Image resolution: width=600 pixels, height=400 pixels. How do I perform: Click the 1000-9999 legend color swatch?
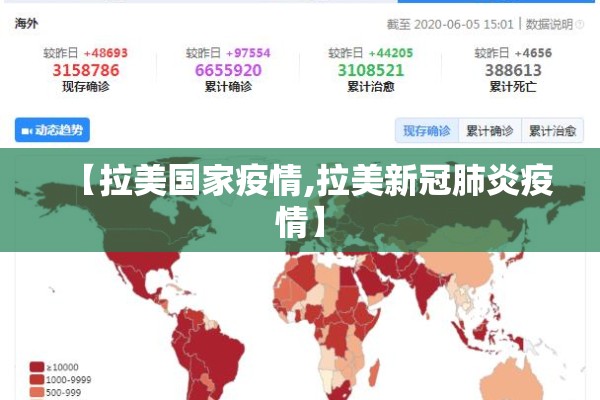click(37, 380)
